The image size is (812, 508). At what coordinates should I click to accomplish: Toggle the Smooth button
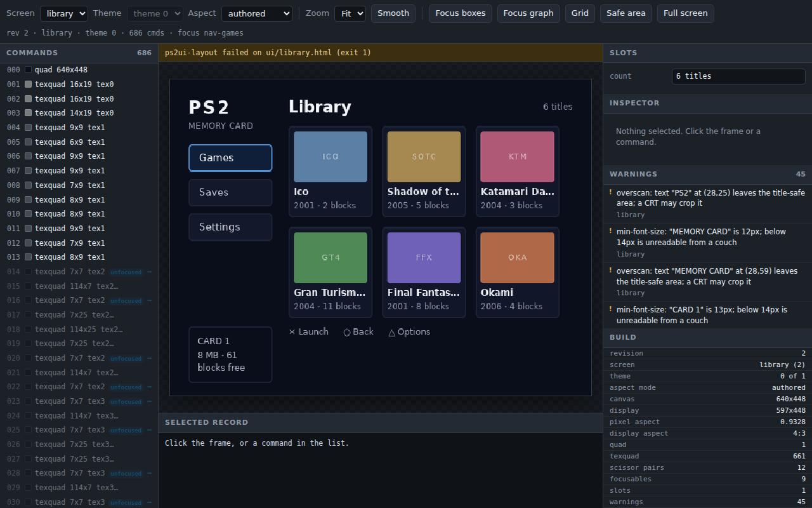[x=393, y=13]
